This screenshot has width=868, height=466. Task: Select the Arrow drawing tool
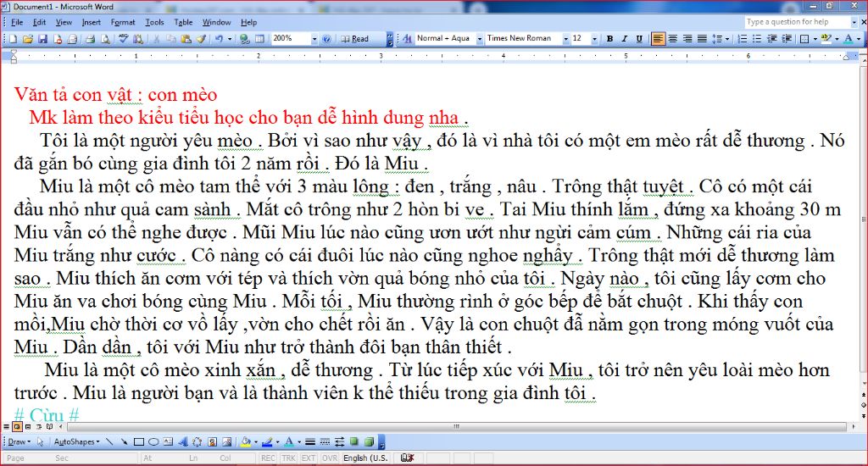pos(124,441)
